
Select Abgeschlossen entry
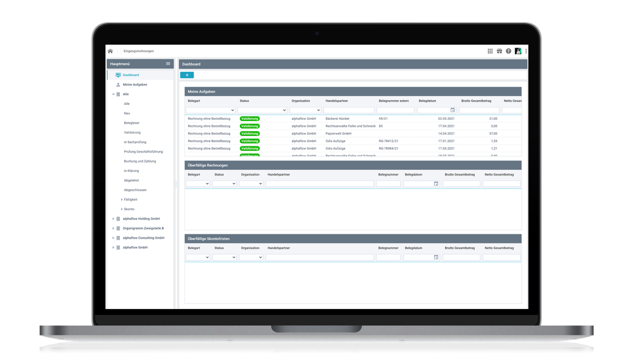tap(135, 190)
